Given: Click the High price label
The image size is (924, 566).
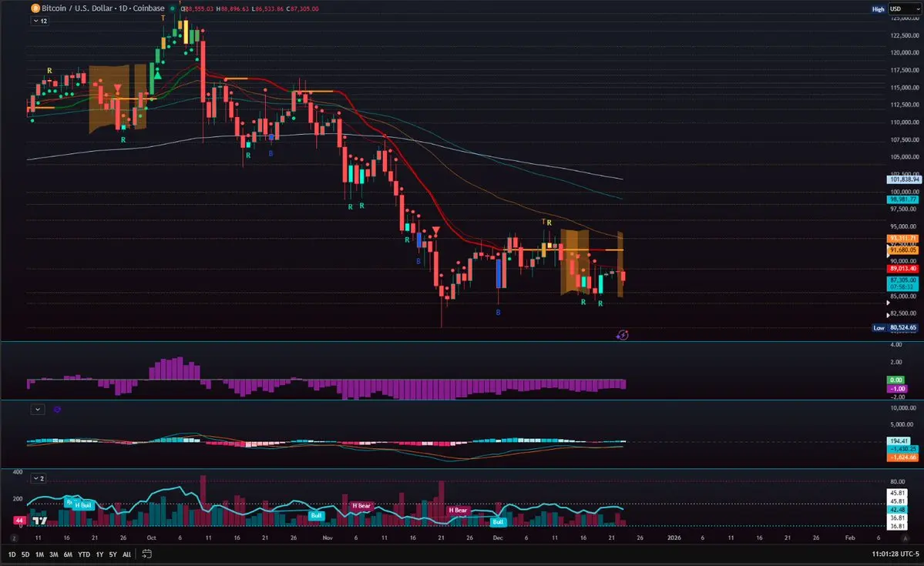Looking at the screenshot, I should (x=878, y=9).
